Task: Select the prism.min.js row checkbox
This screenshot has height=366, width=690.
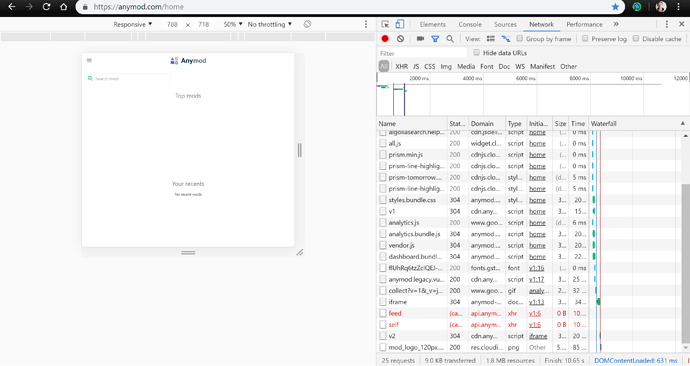Action: click(383, 155)
